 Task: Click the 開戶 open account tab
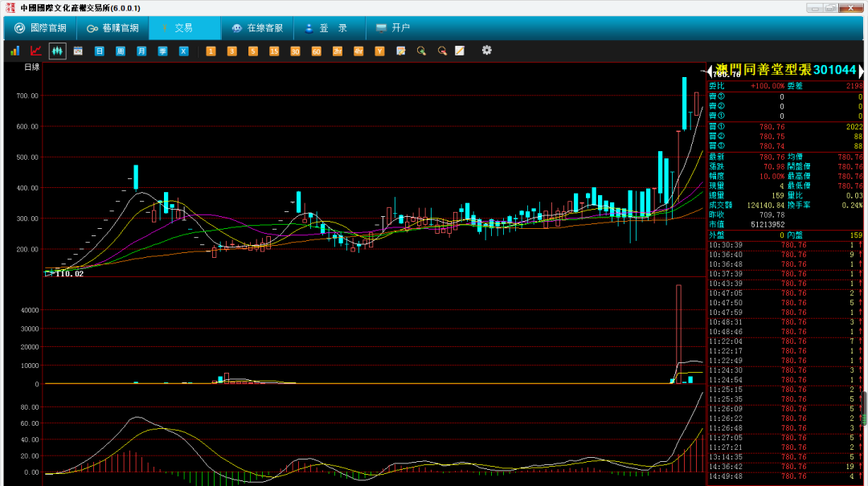[393, 27]
